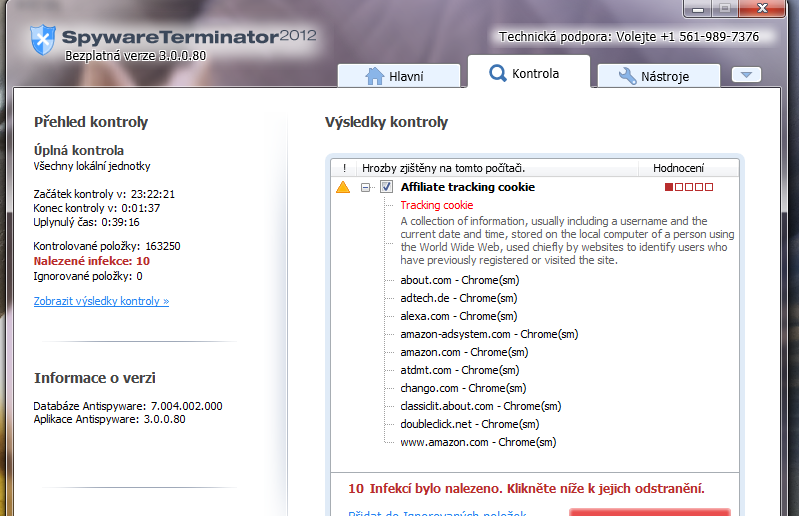Click the Hrozby zjištěny column header

pos(443,168)
